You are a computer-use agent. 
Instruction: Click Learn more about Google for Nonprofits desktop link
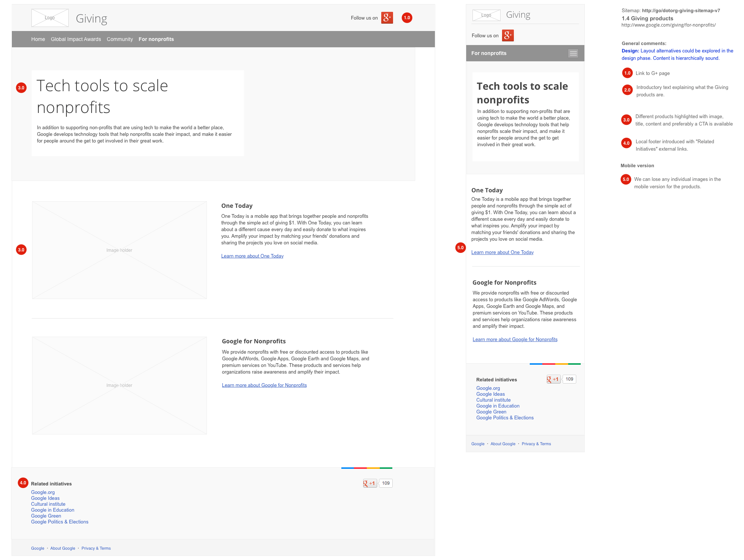click(x=264, y=385)
